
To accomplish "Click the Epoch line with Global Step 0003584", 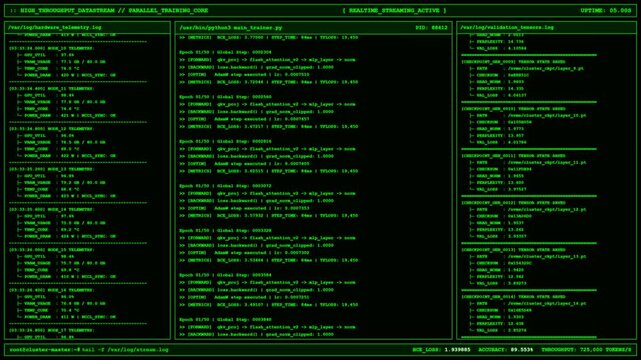I will [225, 275].
